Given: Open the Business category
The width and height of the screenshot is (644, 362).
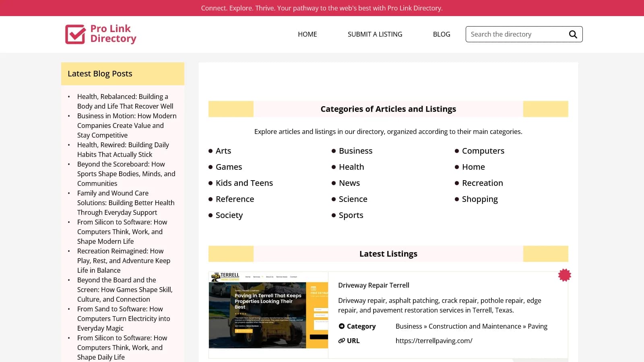Looking at the screenshot, I should coord(355,151).
